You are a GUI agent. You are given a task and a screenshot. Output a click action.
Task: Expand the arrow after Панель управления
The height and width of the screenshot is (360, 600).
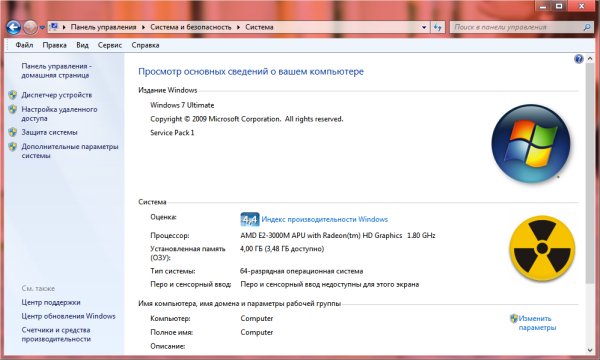click(143, 27)
